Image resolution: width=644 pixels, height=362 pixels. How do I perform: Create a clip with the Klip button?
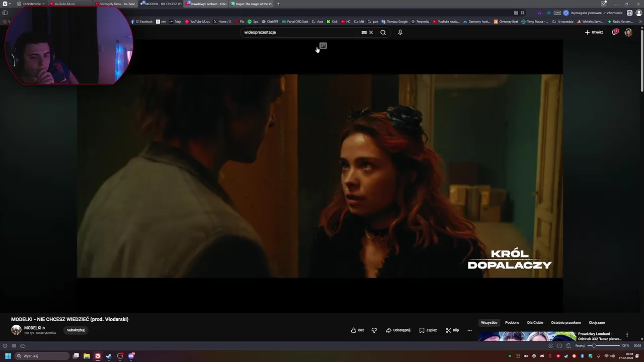pyautogui.click(x=452, y=330)
